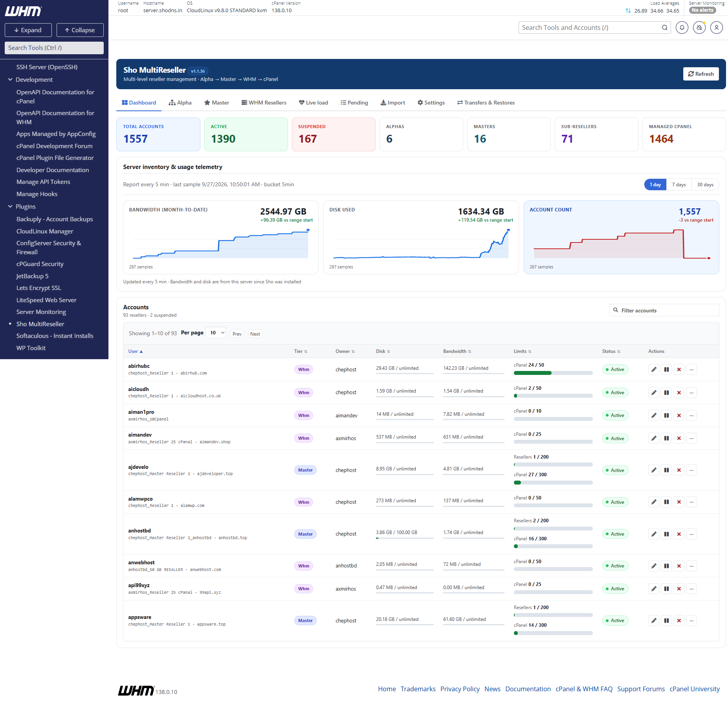The height and width of the screenshot is (716, 728).
Task: Delete the anwebhost account
Action: click(x=679, y=566)
